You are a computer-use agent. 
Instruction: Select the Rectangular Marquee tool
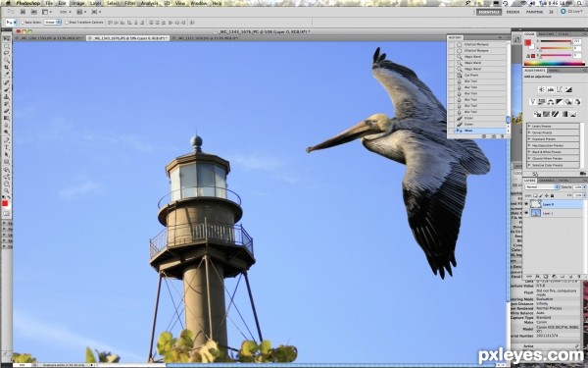(8, 47)
